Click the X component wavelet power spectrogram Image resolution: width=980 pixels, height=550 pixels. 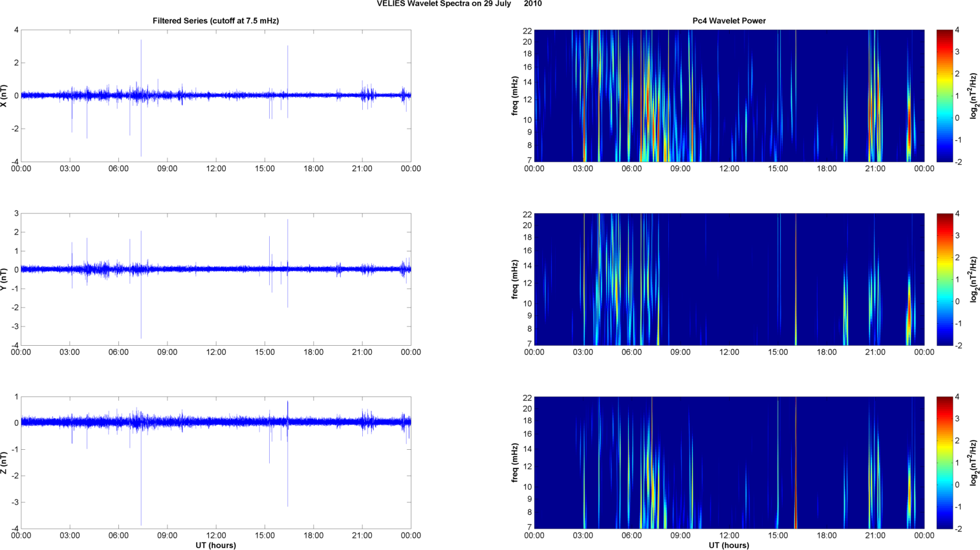click(x=729, y=96)
